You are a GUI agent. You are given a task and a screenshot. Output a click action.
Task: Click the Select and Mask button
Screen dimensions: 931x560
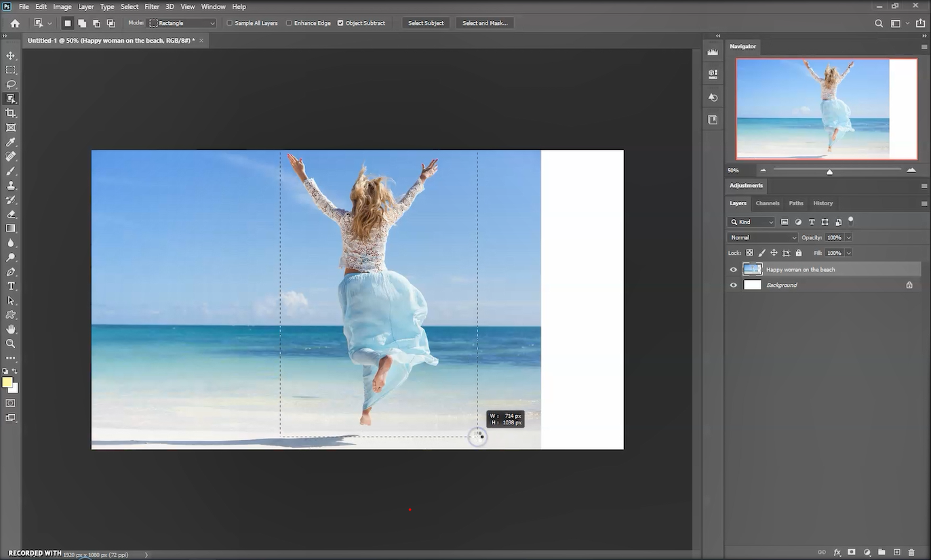pos(485,23)
